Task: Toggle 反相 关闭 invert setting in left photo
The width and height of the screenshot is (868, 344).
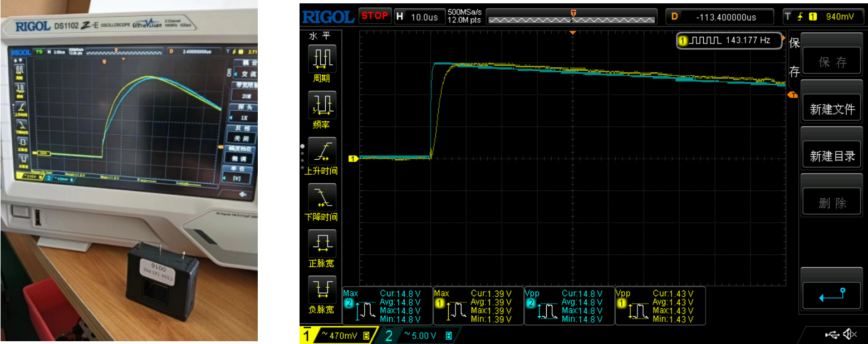Action: coord(242,134)
